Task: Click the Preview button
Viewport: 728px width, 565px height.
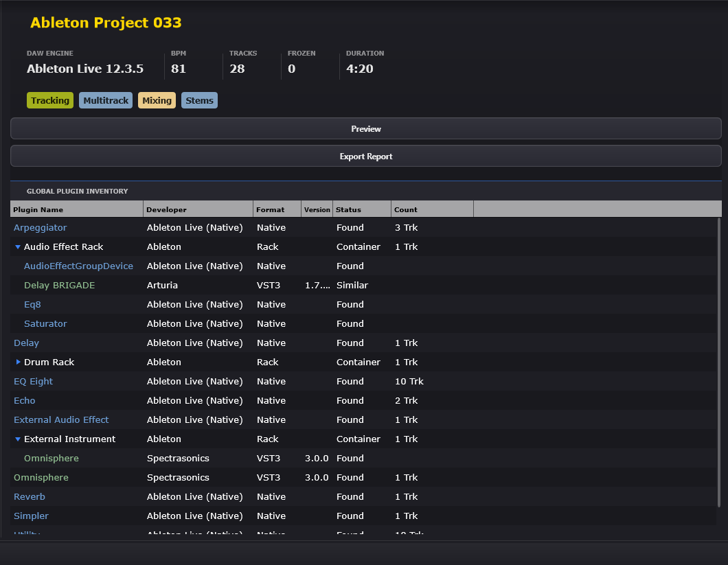Action: [365, 129]
